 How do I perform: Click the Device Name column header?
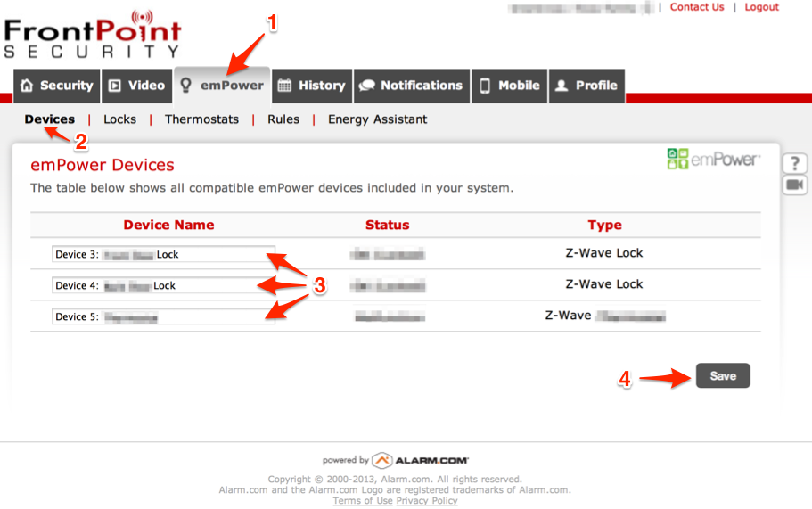coord(168,225)
